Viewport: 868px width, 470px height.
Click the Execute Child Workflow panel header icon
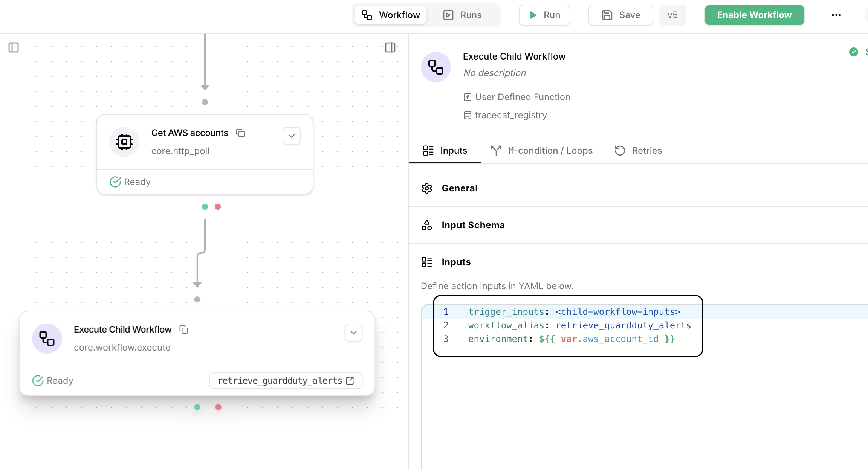pos(436,67)
